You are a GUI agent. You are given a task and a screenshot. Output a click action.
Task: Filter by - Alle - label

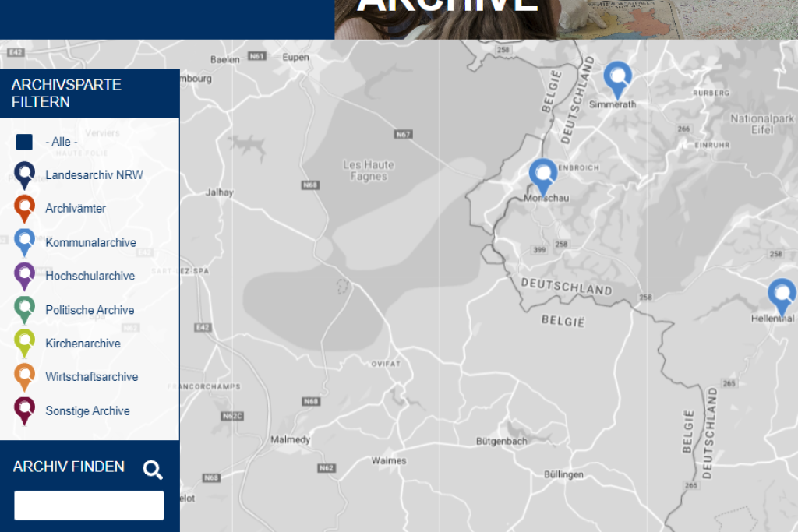pyautogui.click(x=61, y=142)
